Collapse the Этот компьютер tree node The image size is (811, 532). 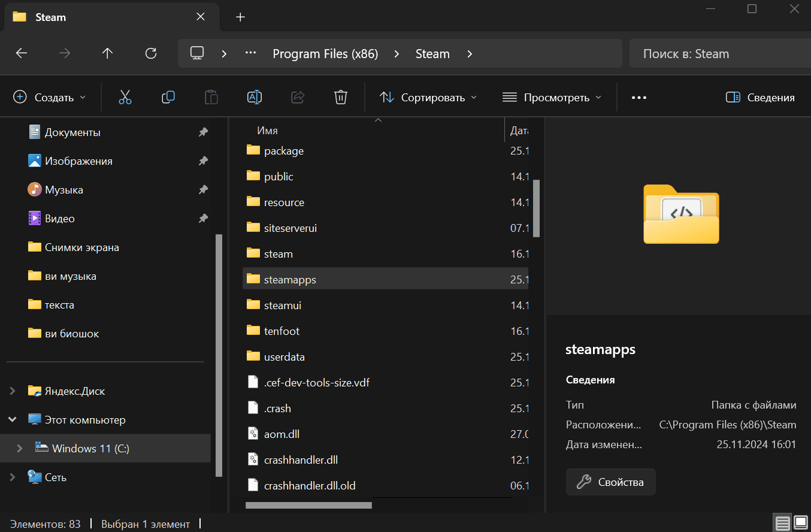click(12, 419)
